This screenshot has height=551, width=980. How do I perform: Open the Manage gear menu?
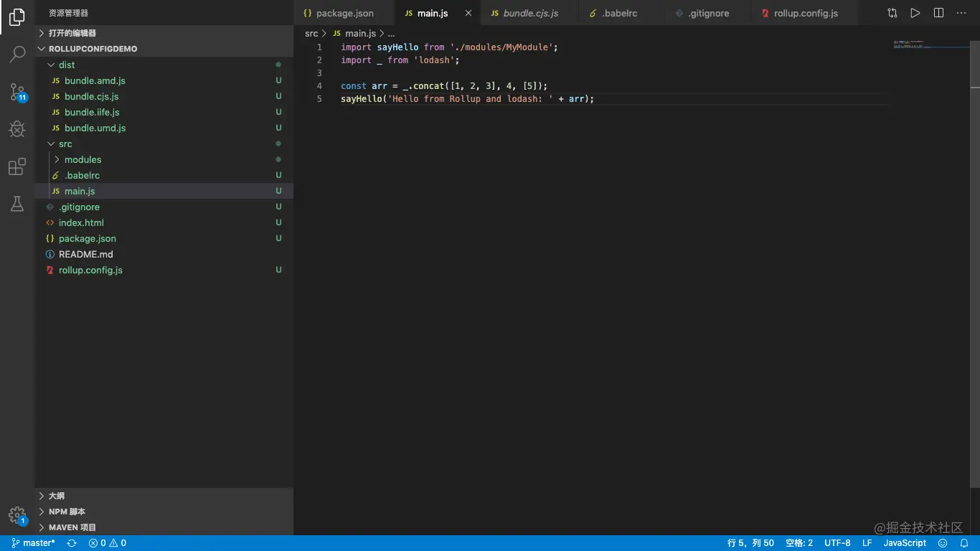[17, 516]
